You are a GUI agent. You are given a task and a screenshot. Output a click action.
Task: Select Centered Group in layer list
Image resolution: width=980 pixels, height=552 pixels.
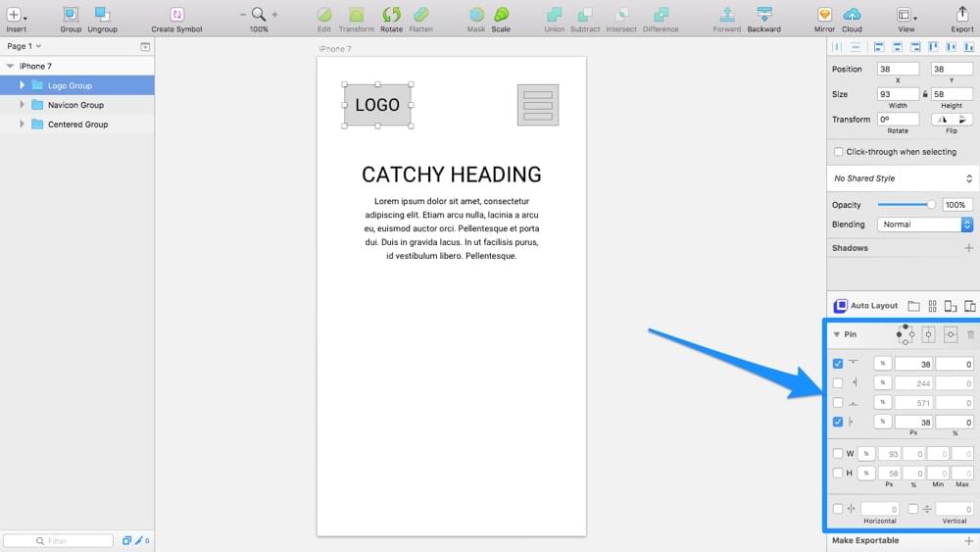[x=77, y=125]
